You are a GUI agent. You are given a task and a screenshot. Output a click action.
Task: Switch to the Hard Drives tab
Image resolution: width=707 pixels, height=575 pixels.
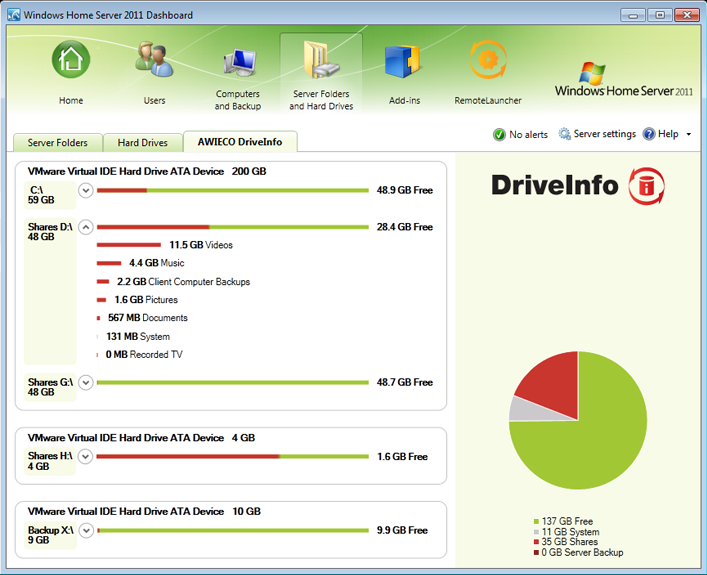[142, 143]
